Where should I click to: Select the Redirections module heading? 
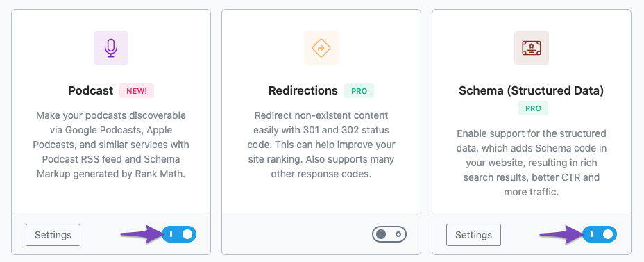(303, 91)
